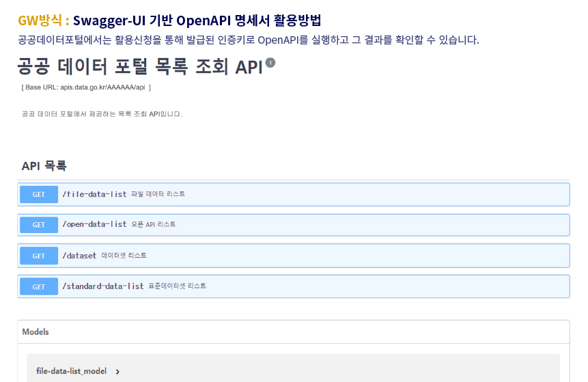This screenshot has width=588, height=382.
Task: Click the 표준데이터셋 리스트 description
Action: (177, 286)
